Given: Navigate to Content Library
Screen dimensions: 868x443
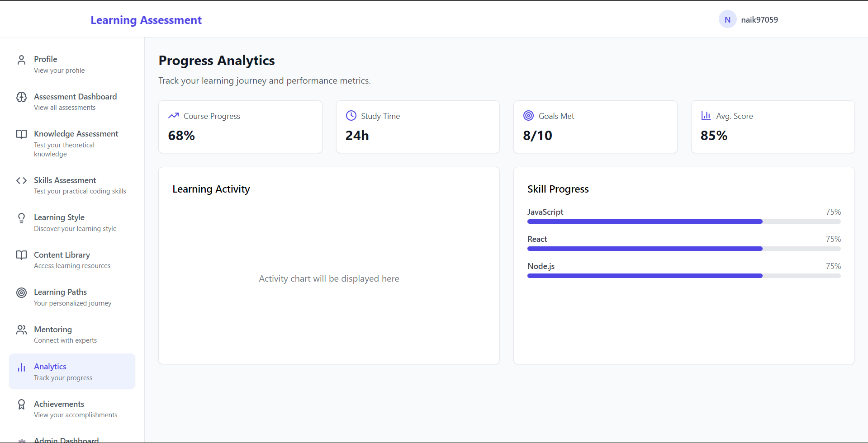Looking at the screenshot, I should tap(72, 260).
